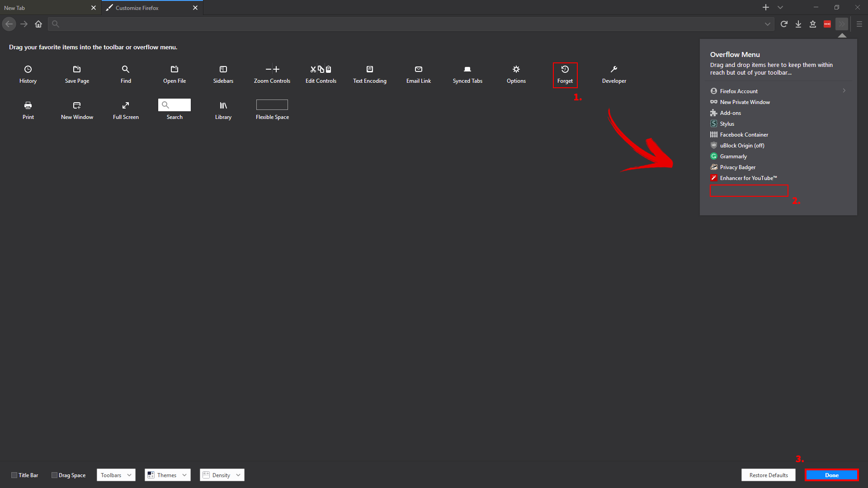Select the Print icon

[28, 105]
